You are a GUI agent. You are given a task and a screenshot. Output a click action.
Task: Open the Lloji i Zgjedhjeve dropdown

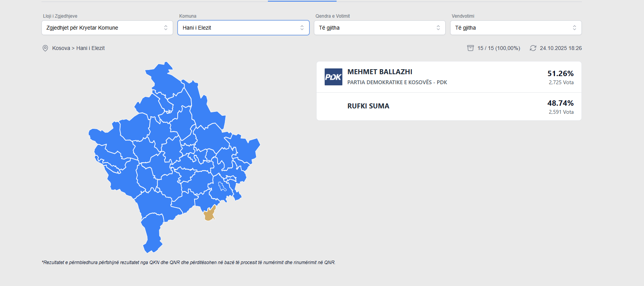[107, 28]
